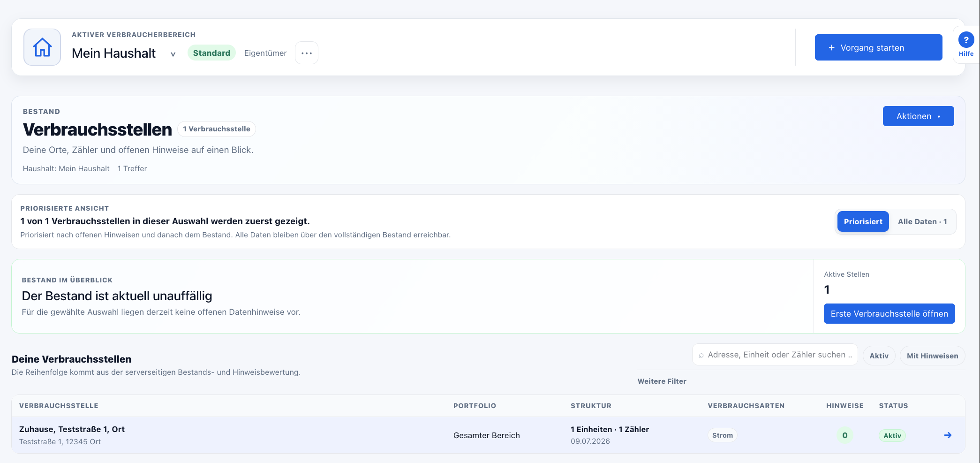Click the 1 Verbrauchsstelle count badge

pyautogui.click(x=217, y=129)
